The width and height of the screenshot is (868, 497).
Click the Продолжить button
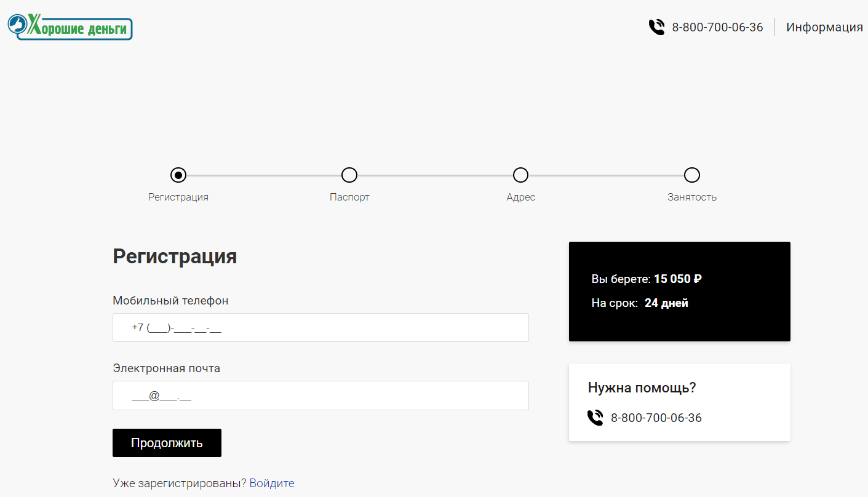point(167,443)
